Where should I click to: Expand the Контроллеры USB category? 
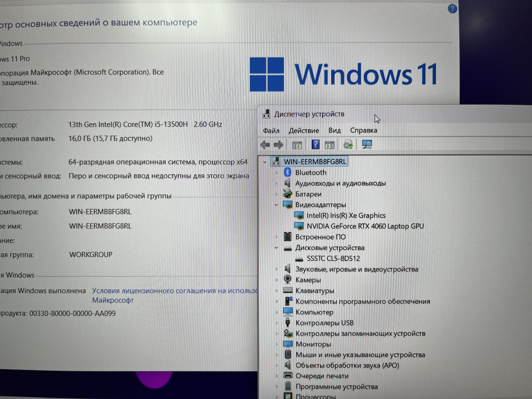[x=277, y=323]
